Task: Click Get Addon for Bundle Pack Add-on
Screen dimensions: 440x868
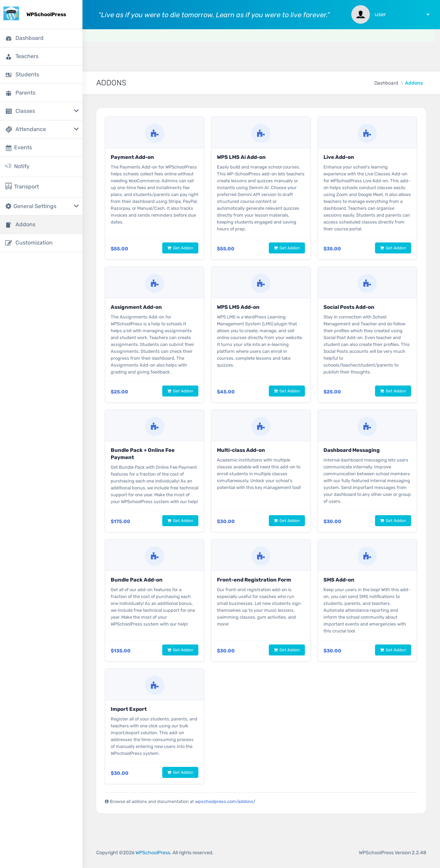Action: click(x=180, y=650)
